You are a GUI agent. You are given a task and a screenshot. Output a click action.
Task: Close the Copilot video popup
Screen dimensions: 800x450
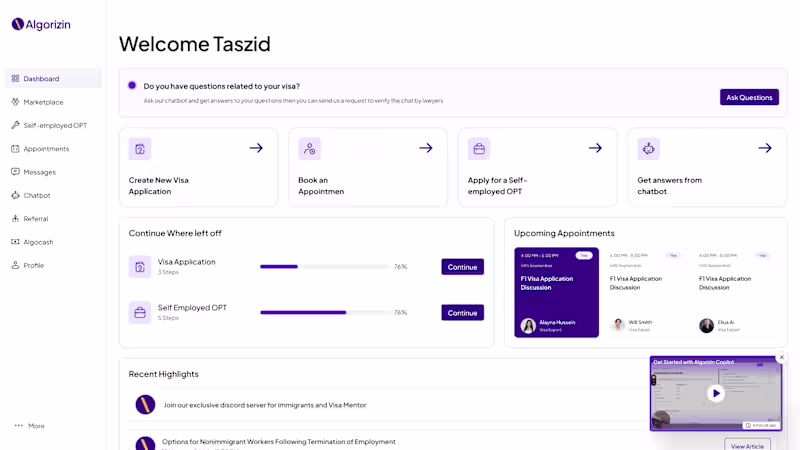(x=782, y=358)
